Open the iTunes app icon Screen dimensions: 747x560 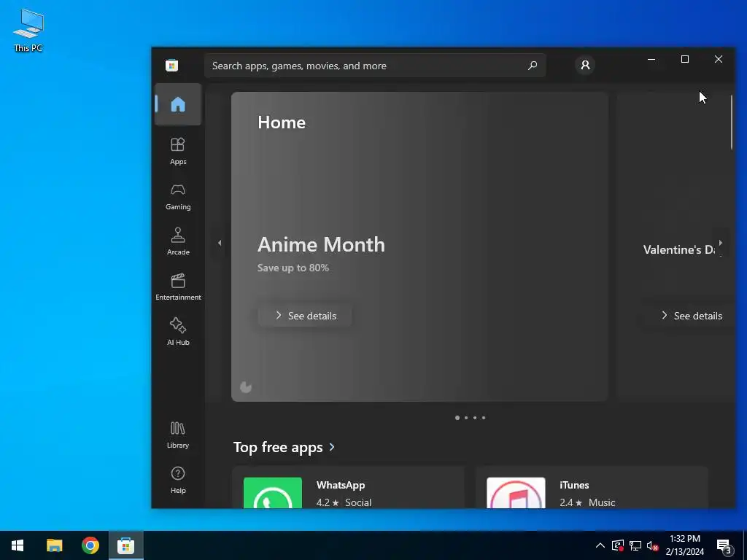point(516,493)
